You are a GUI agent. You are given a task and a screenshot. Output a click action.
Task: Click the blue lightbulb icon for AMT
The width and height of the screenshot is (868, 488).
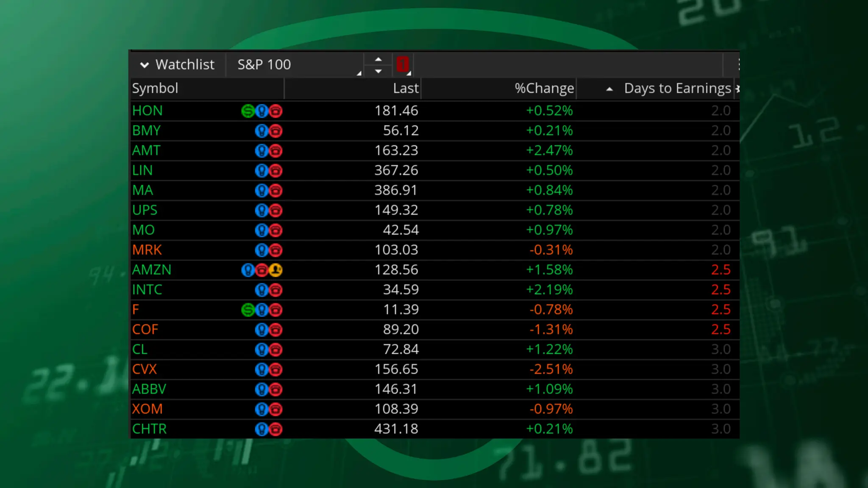coord(262,151)
